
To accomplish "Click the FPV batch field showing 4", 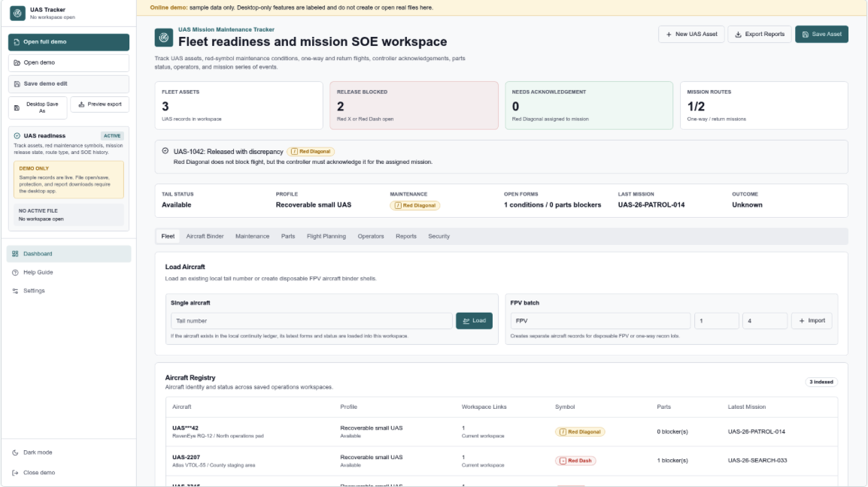I will point(764,321).
